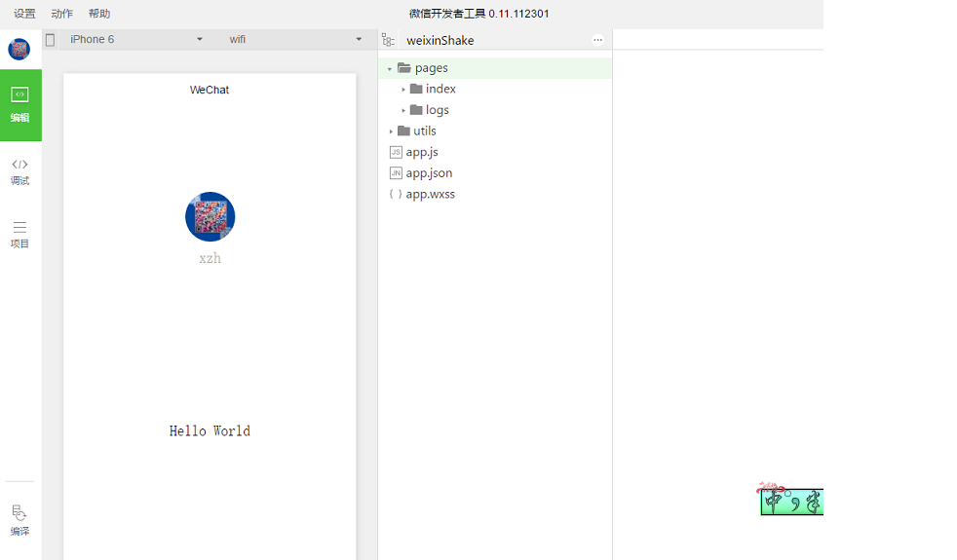Click the Hello World text in simulator
The image size is (957, 560).
coord(210,430)
